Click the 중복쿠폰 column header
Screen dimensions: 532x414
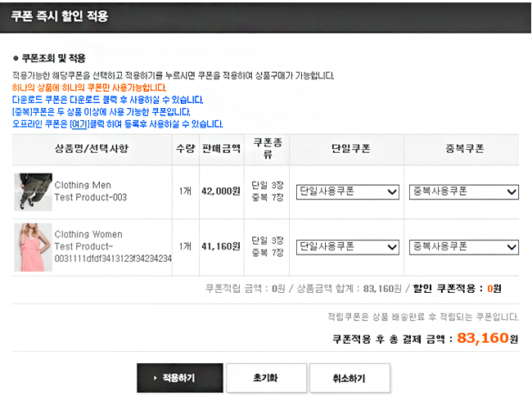pos(463,149)
